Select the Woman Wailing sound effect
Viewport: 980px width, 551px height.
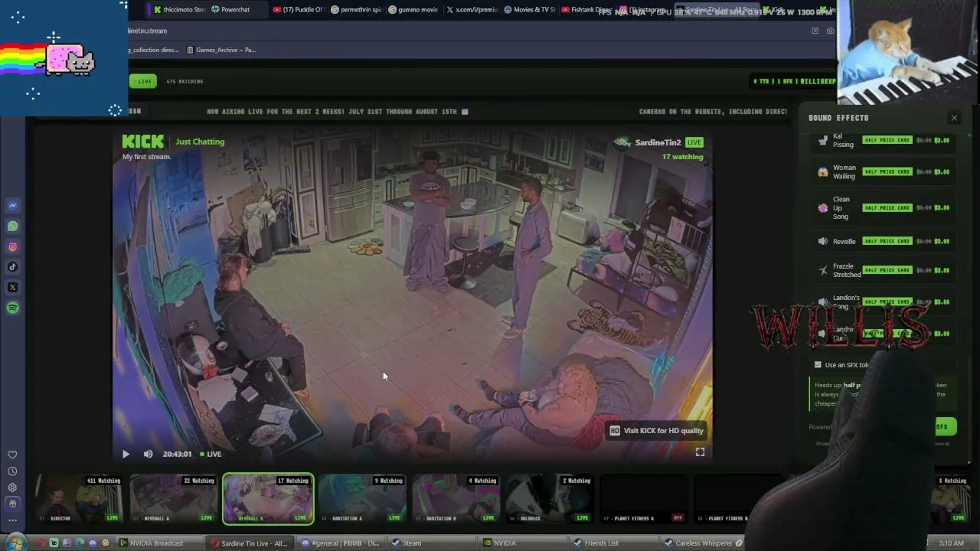point(884,171)
